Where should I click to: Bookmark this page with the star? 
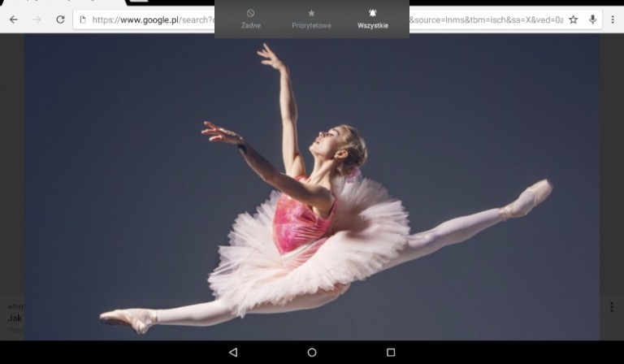coord(573,19)
